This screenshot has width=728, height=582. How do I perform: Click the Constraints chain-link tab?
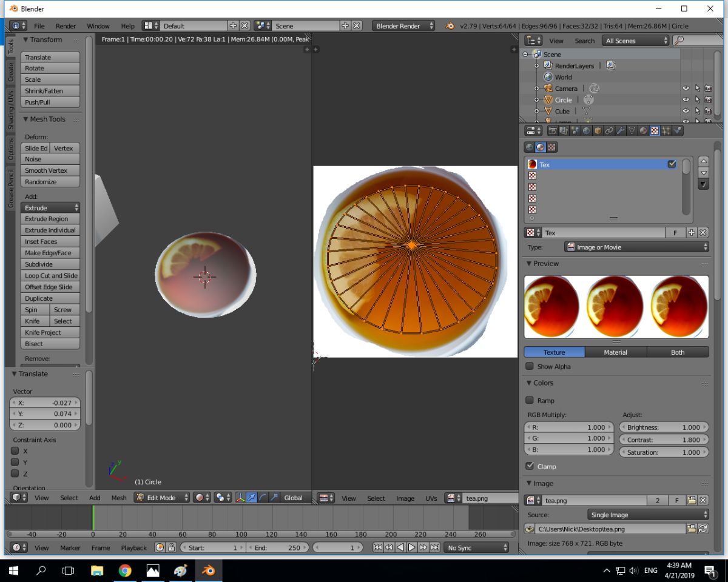point(609,130)
